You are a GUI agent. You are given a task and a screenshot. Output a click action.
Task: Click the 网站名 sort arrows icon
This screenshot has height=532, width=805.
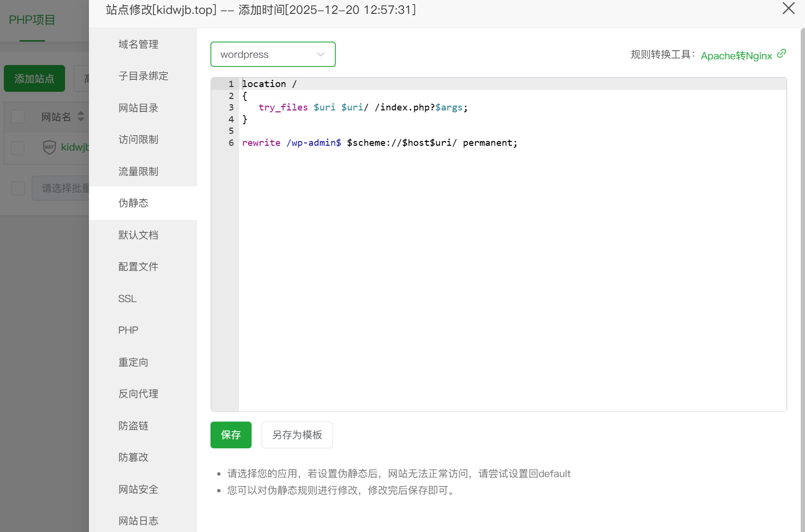click(81, 116)
